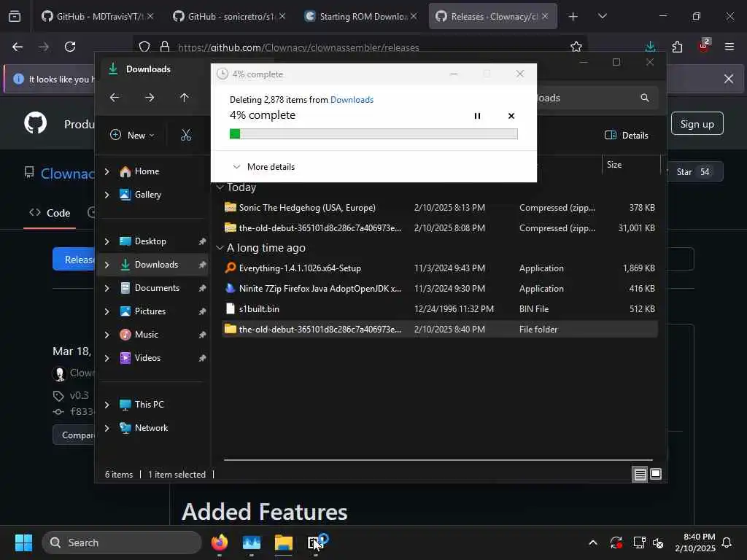Viewport: 747px width, 560px height.
Task: Open Documents in the navigation pane
Action: click(x=157, y=287)
